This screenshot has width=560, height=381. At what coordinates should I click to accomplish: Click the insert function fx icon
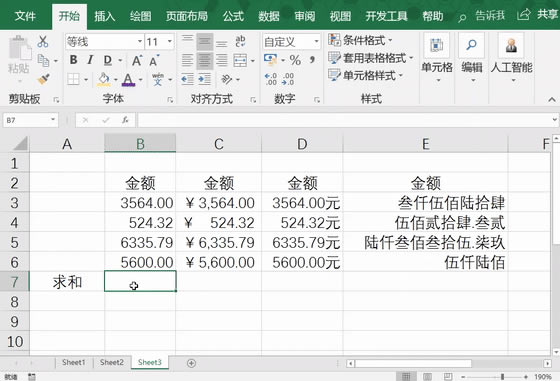point(125,120)
